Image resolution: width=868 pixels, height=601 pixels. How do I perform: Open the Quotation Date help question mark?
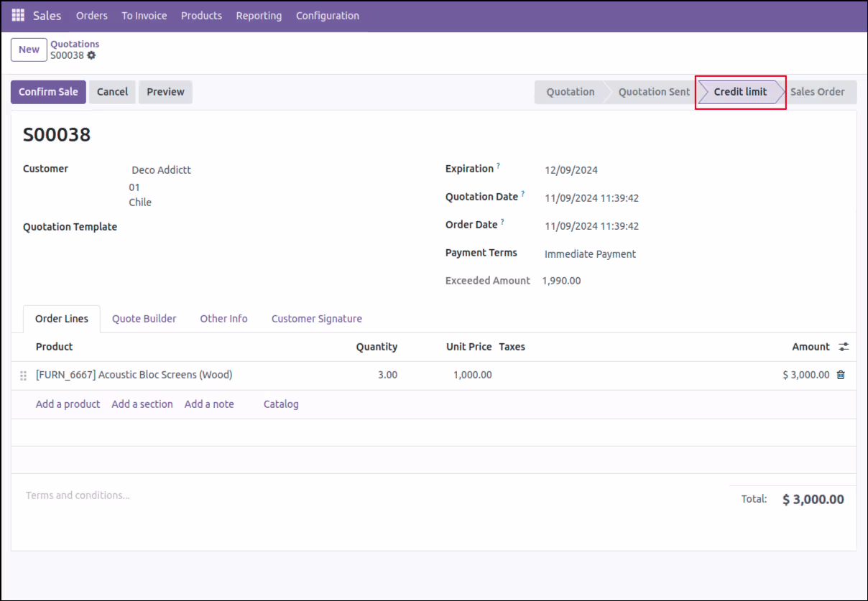523,194
